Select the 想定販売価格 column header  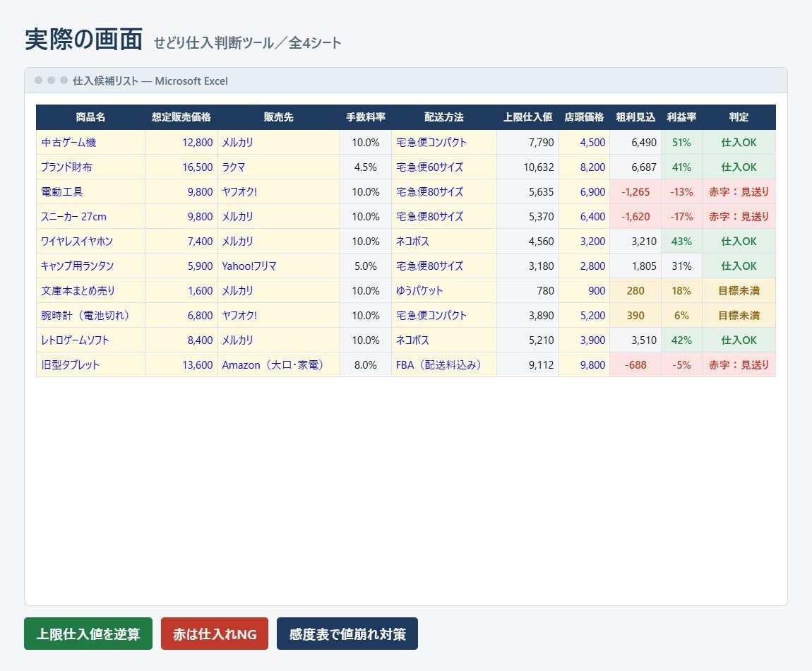coord(181,117)
